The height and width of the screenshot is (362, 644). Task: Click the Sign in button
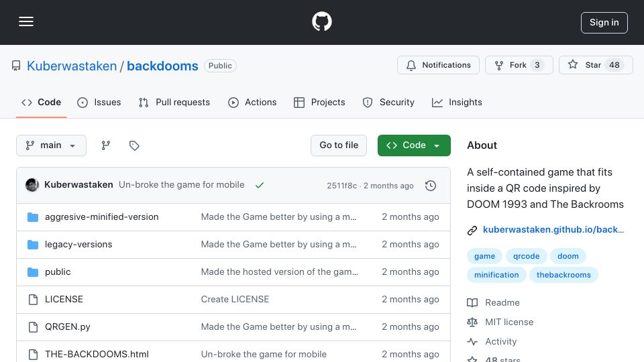pyautogui.click(x=604, y=23)
